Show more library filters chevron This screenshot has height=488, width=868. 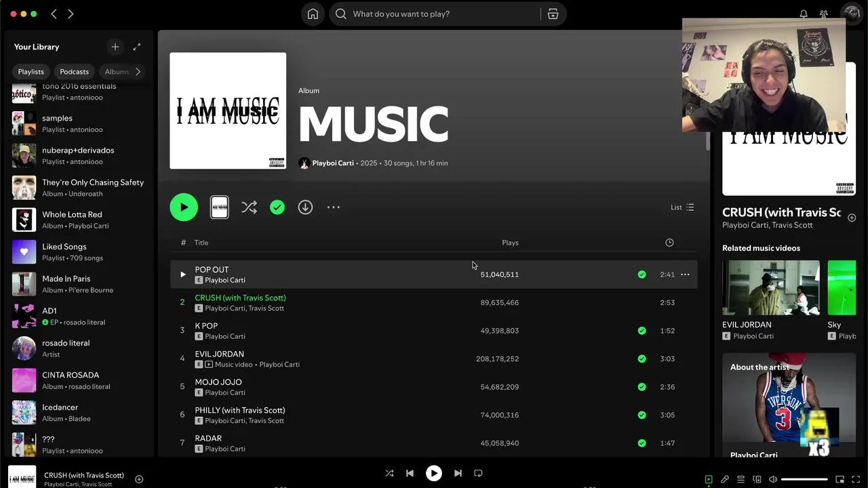(x=138, y=71)
